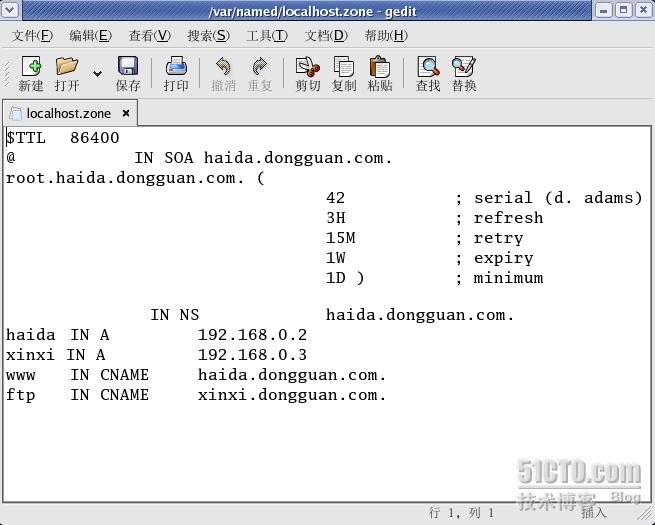This screenshot has width=655, height=525.
Task: Select the localhost.zone document tab
Action: coord(69,113)
